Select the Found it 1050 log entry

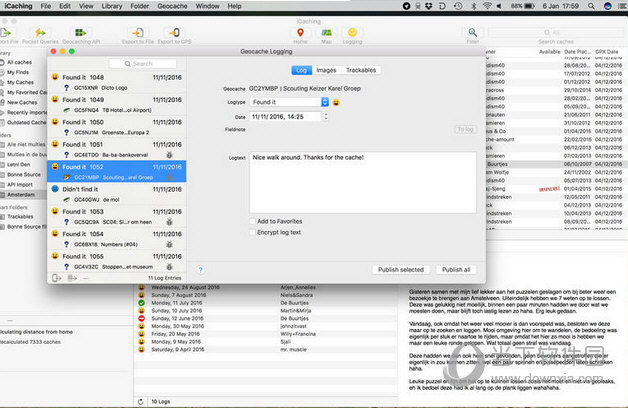(x=117, y=127)
